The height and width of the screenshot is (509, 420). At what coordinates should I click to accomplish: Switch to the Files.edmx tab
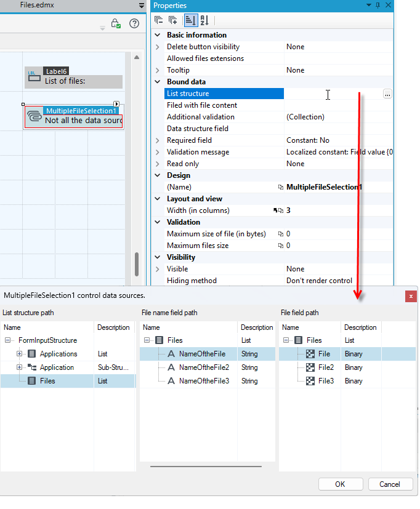[37, 5]
